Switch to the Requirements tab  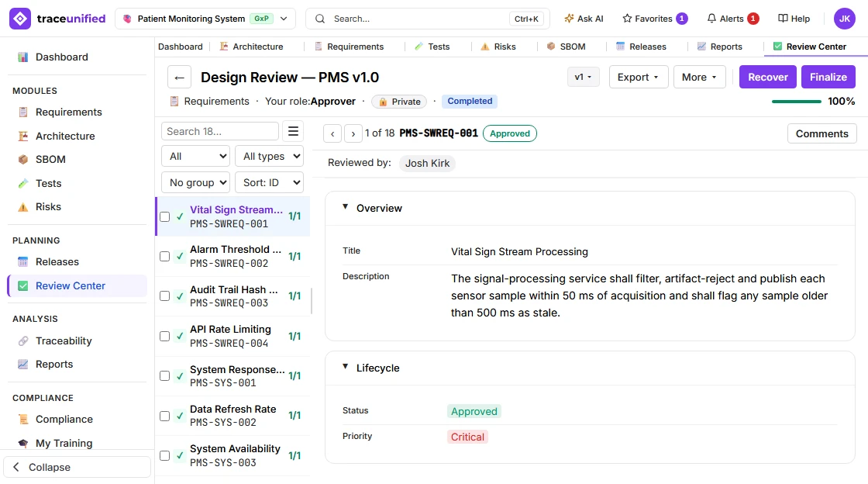pyautogui.click(x=350, y=47)
